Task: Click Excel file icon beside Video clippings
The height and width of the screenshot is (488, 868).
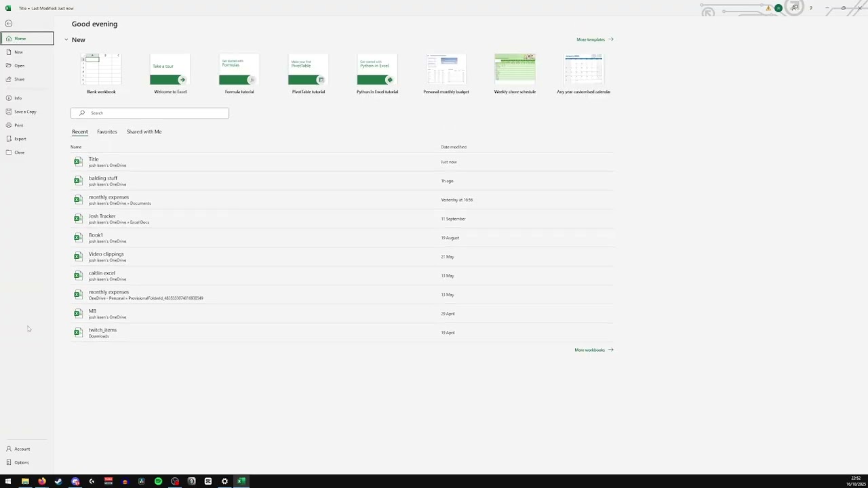Action: pyautogui.click(x=78, y=256)
